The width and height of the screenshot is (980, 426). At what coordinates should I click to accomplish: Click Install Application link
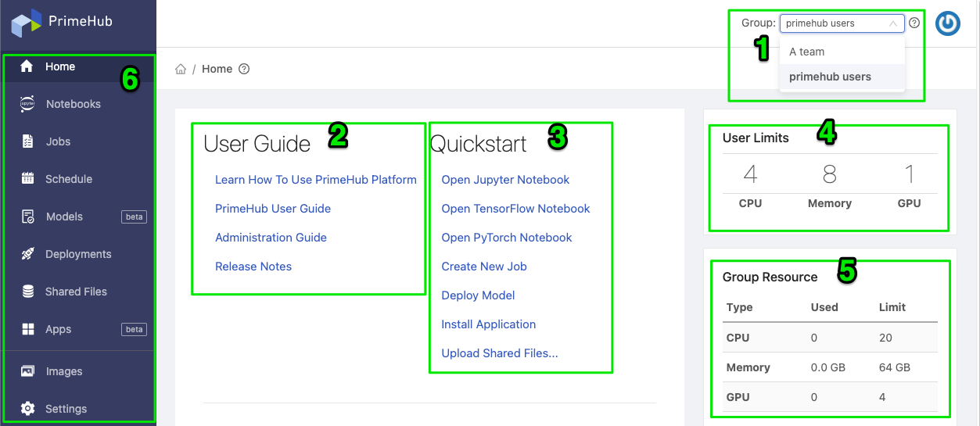click(x=489, y=324)
